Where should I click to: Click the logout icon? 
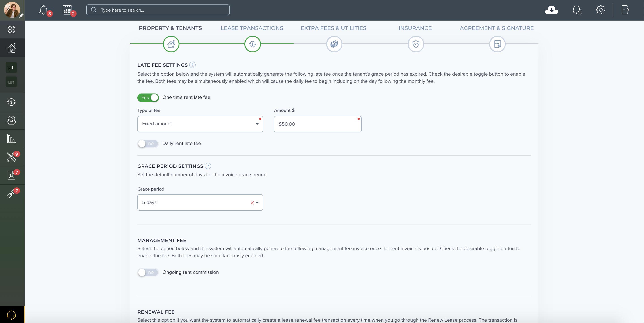(x=625, y=10)
